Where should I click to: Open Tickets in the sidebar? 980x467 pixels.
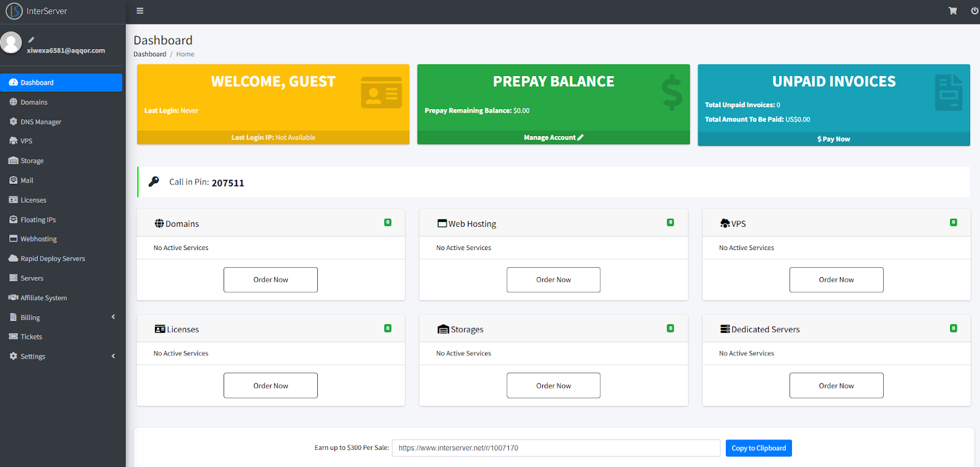61,336
